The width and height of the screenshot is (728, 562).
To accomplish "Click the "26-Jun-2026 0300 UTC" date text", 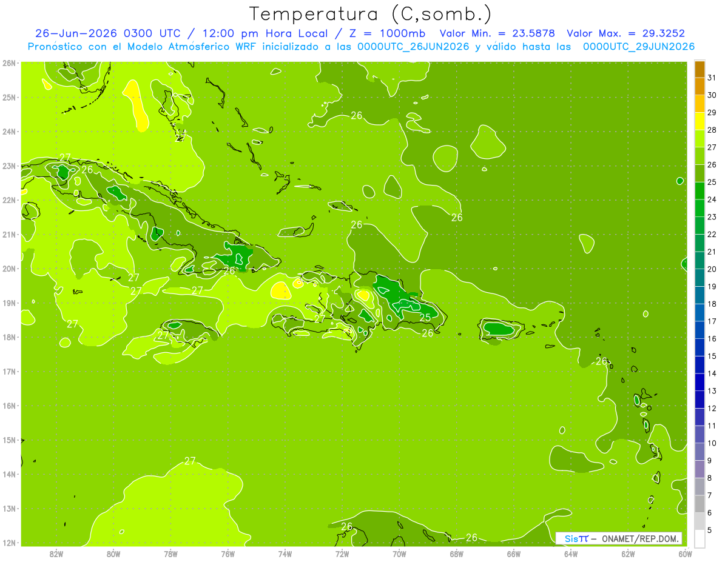I will pos(107,33).
